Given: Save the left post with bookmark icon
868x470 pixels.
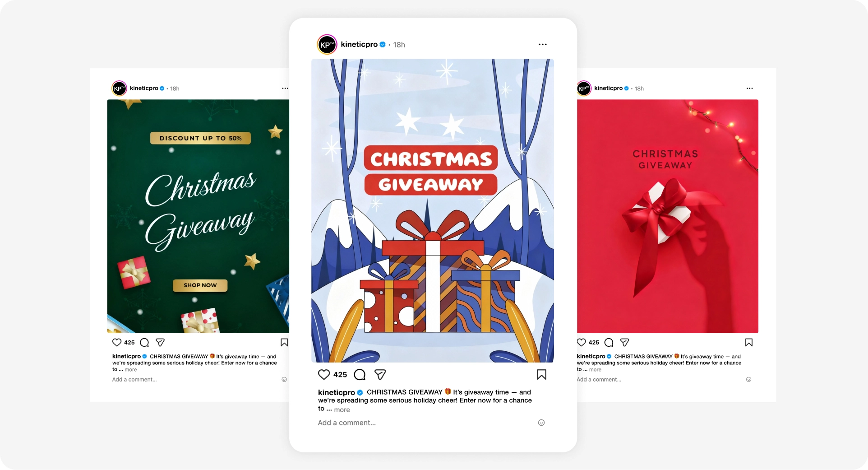Looking at the screenshot, I should click(284, 342).
